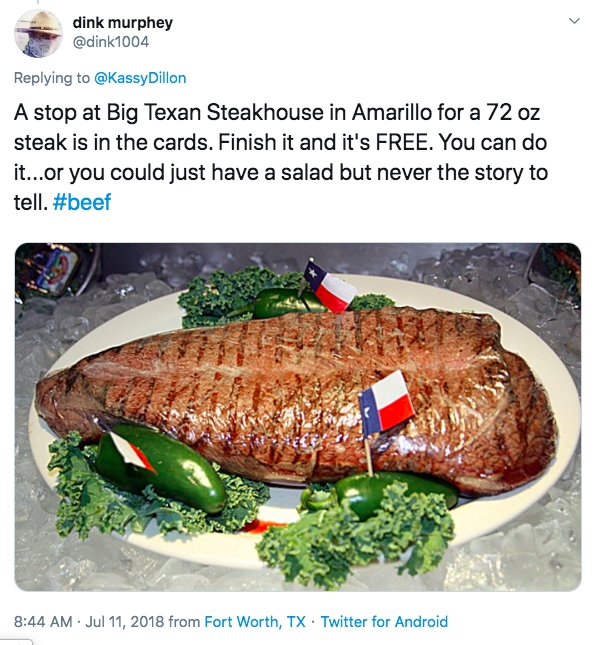Image resolution: width=595 pixels, height=645 pixels.
Task: Open the @dink1004 handle link
Action: [x=111, y=42]
